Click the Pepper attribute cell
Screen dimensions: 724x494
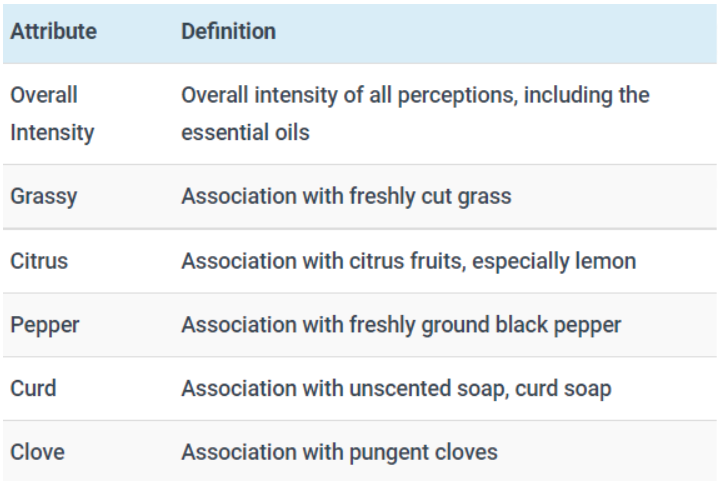coord(45,325)
